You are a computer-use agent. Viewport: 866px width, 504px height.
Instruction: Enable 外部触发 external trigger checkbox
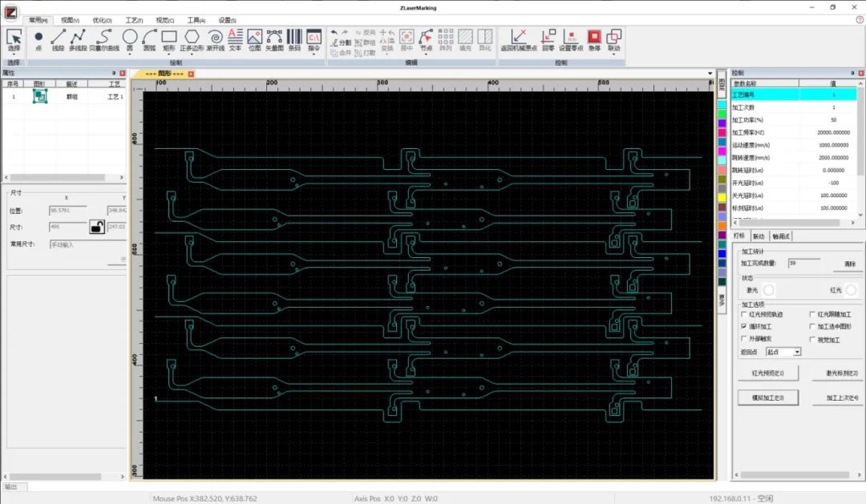click(x=744, y=338)
